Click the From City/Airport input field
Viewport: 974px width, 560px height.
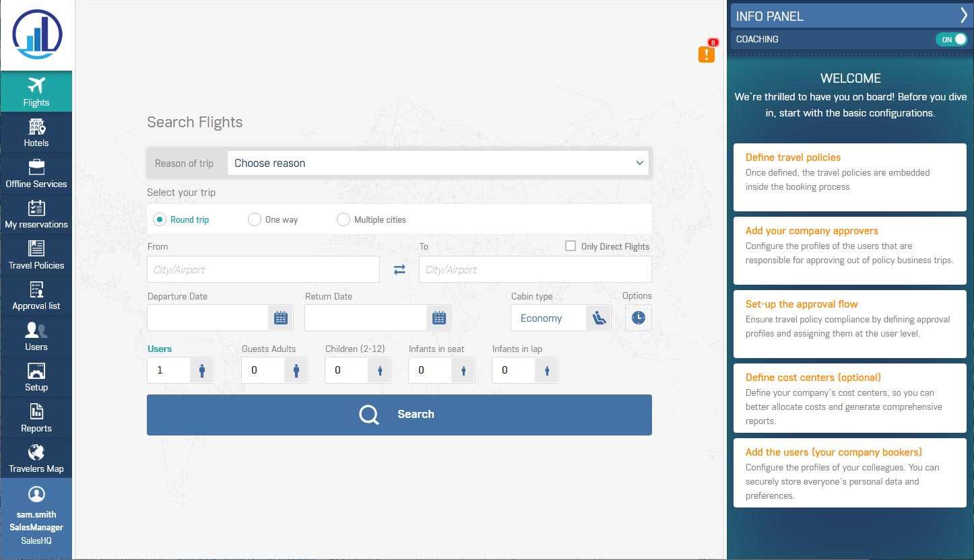263,269
